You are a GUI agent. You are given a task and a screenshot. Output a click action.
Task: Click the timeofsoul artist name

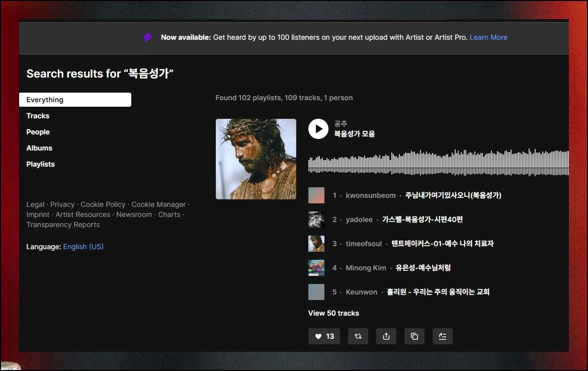click(364, 244)
